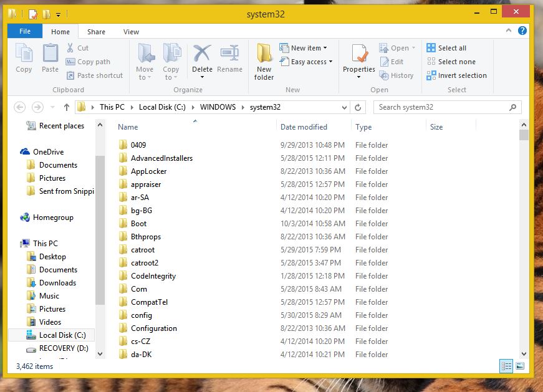Click New folder quick access toolbar icon
Image resolution: width=543 pixels, height=392 pixels.
coord(46,14)
